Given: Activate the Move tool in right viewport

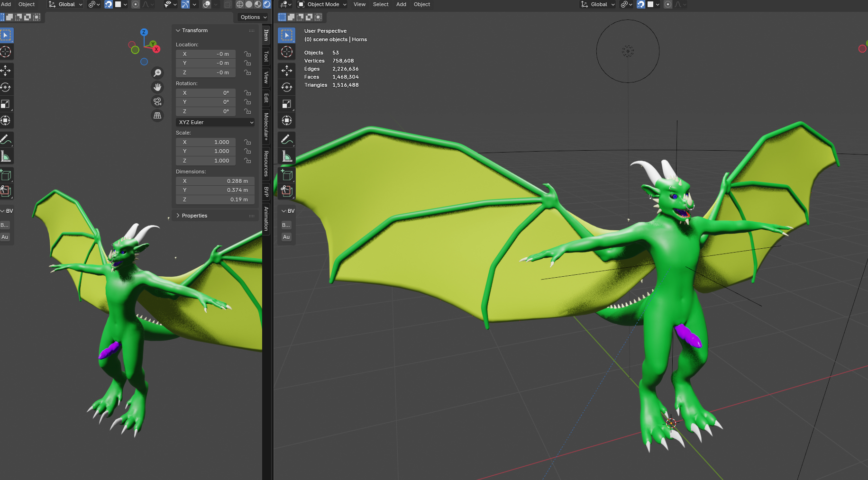Looking at the screenshot, I should click(287, 71).
